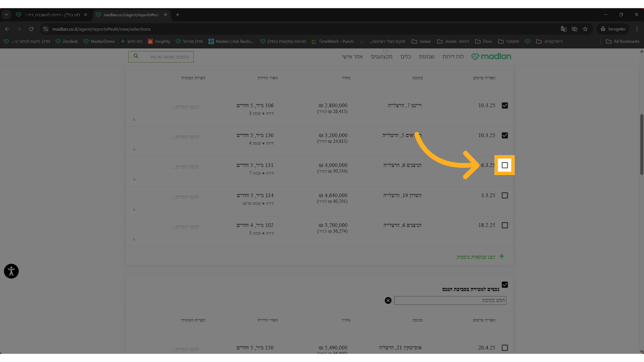Viewport: 644px width, 362px height.
Task: Open the All Bookmarks folder
Action: click(x=623, y=41)
